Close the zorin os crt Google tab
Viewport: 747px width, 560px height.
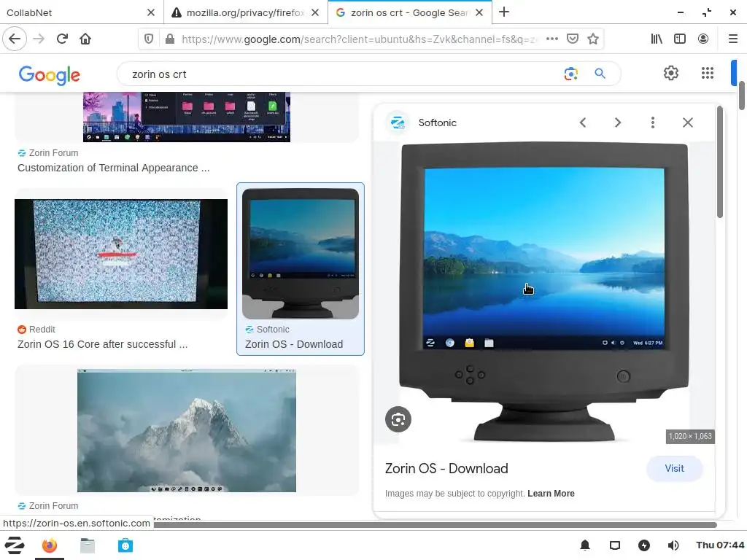pyautogui.click(x=479, y=12)
